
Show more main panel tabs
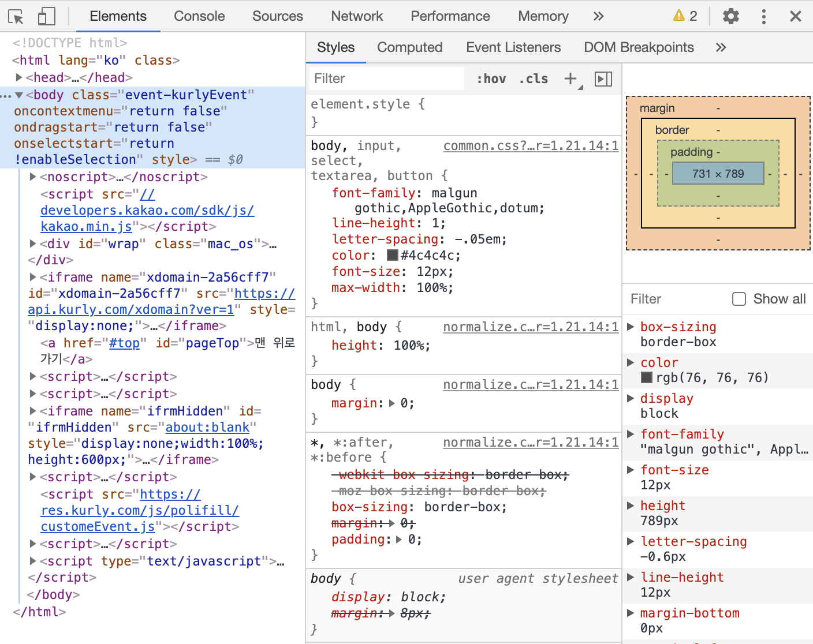point(599,16)
